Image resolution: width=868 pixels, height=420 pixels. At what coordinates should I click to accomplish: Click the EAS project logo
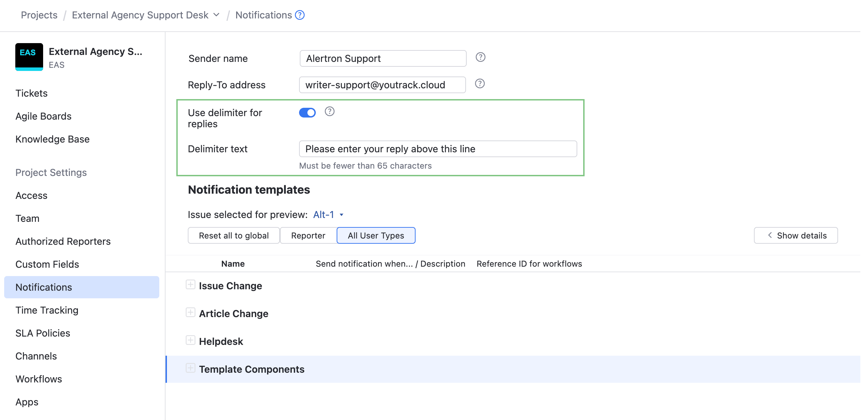29,57
